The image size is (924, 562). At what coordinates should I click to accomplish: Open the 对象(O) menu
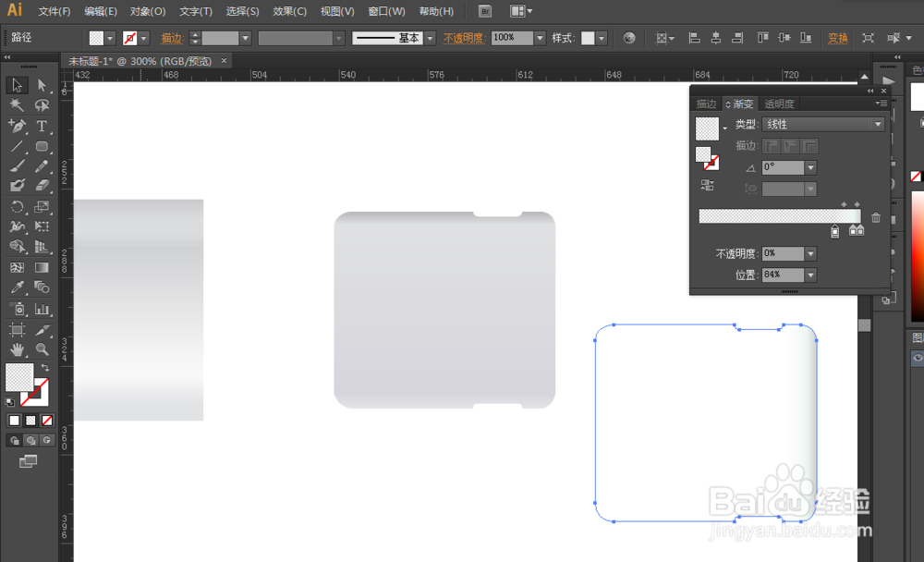(147, 11)
